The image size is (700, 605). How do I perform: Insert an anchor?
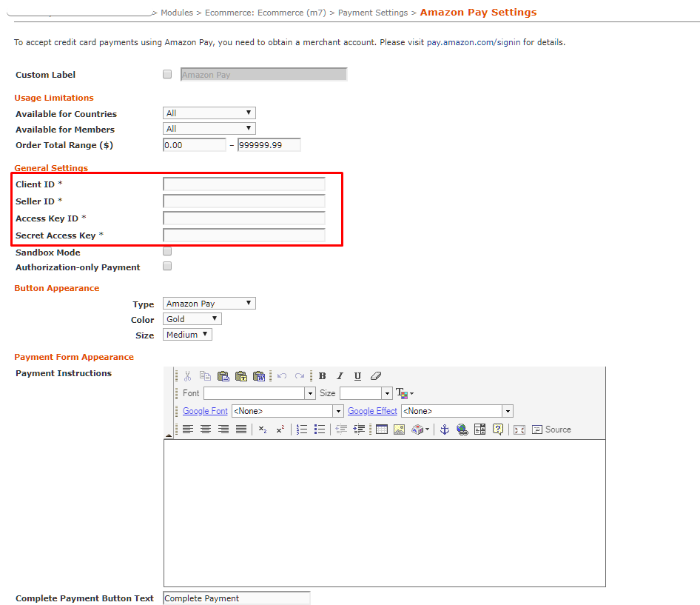[x=445, y=429]
